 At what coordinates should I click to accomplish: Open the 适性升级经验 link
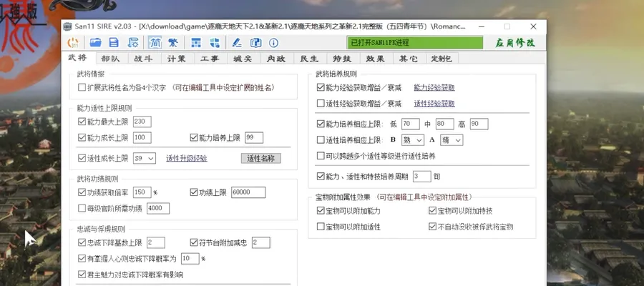click(187, 158)
